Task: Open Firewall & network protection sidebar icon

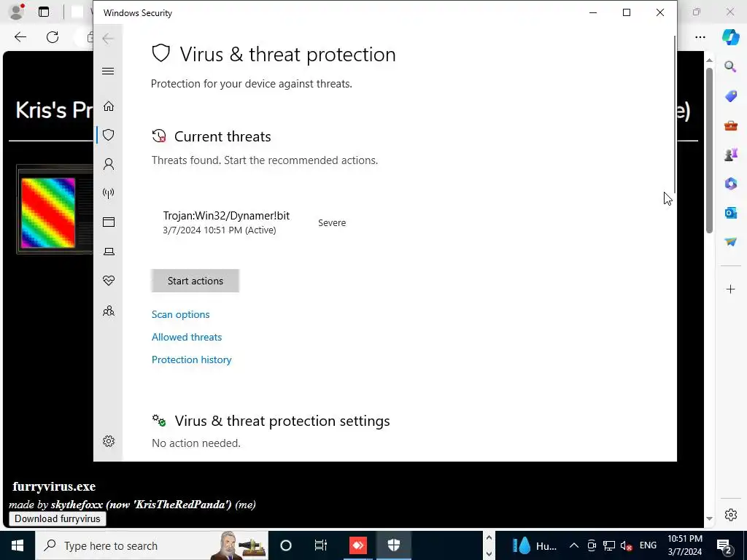Action: click(109, 193)
